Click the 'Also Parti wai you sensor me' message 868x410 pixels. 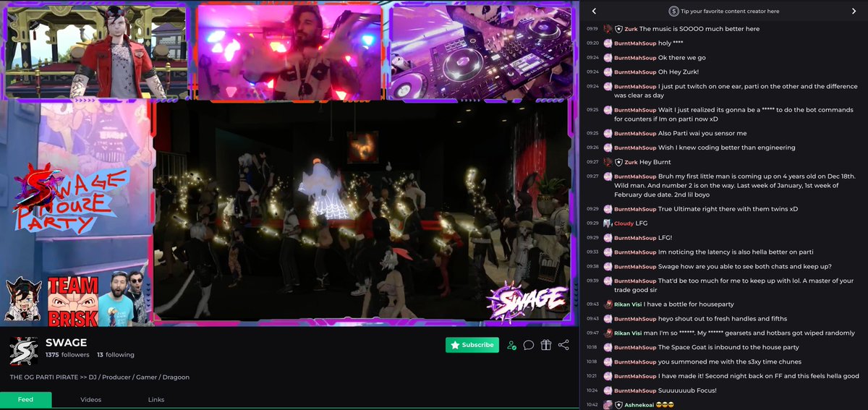tap(702, 134)
